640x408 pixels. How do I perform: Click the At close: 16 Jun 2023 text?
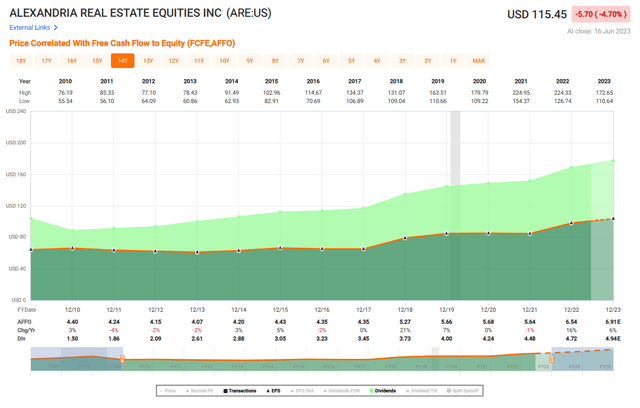(x=598, y=31)
